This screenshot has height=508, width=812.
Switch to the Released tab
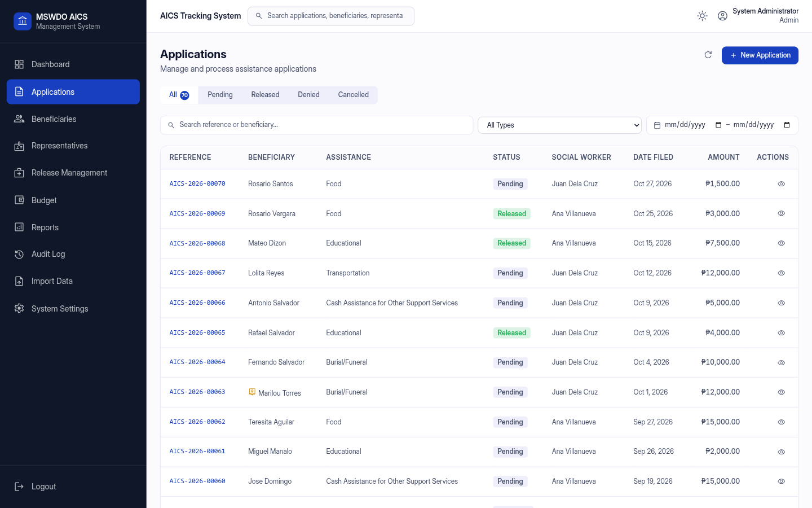click(x=265, y=95)
